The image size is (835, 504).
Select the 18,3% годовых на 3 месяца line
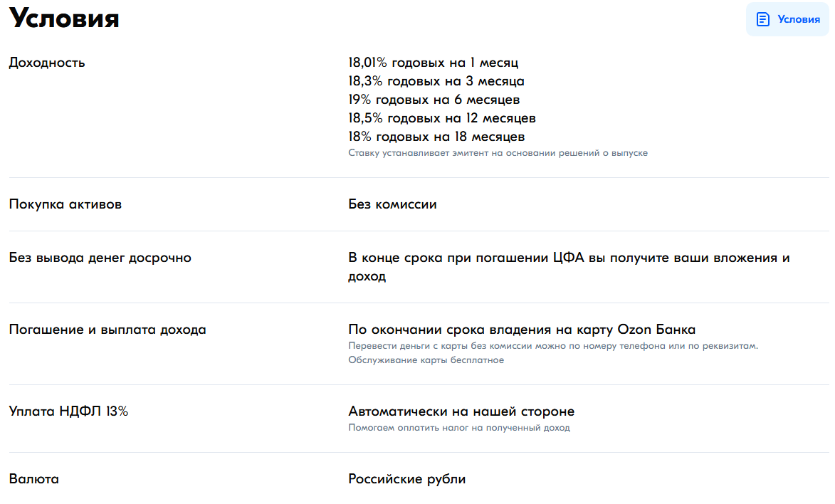click(436, 81)
